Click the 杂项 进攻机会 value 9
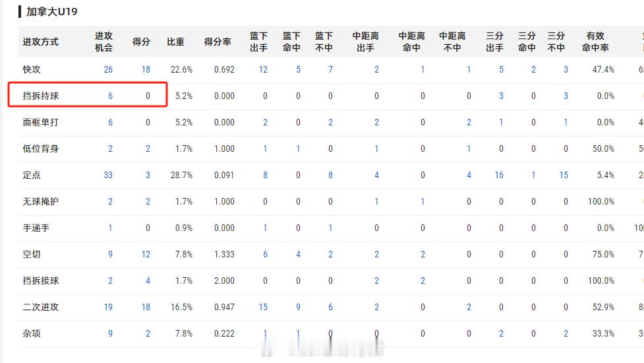Viewport: 644px width, 363px height. point(110,333)
